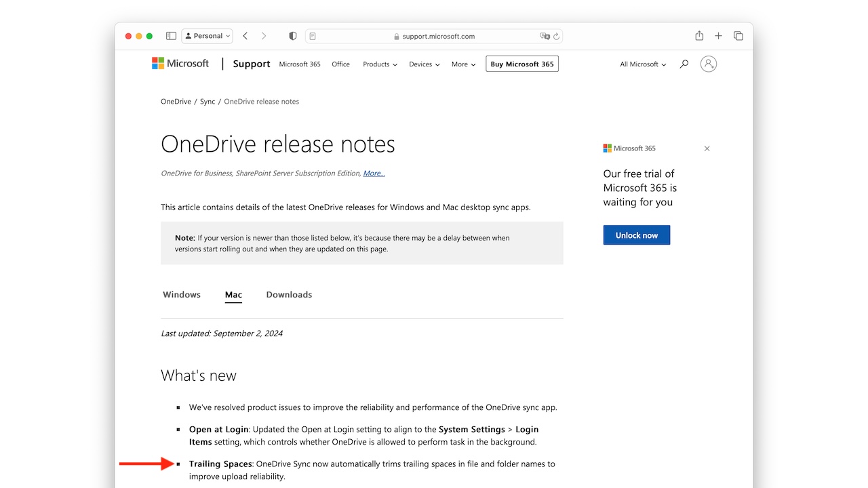Screen dimensions: 868x488
Task: Open the Reader view icon in address bar
Action: (313, 36)
